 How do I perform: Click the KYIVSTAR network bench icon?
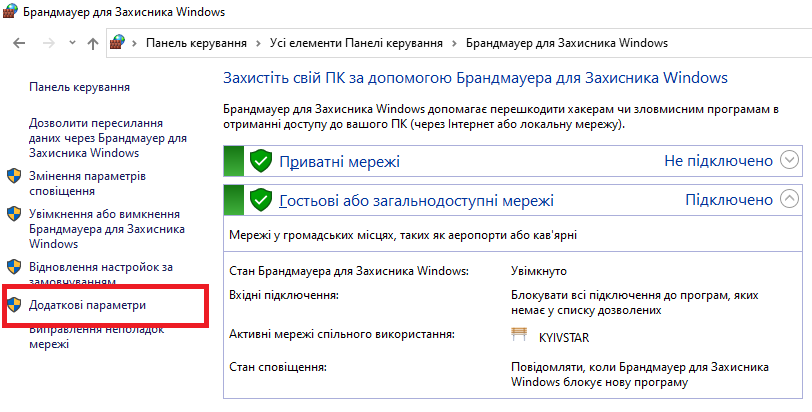(x=519, y=335)
